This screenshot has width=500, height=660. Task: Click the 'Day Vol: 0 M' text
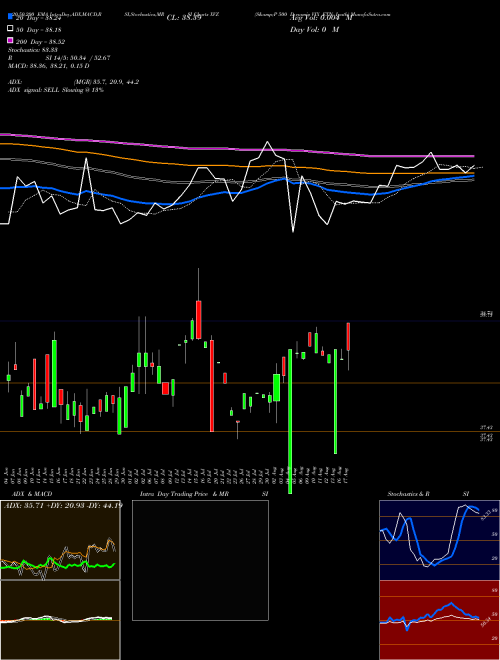tap(314, 29)
